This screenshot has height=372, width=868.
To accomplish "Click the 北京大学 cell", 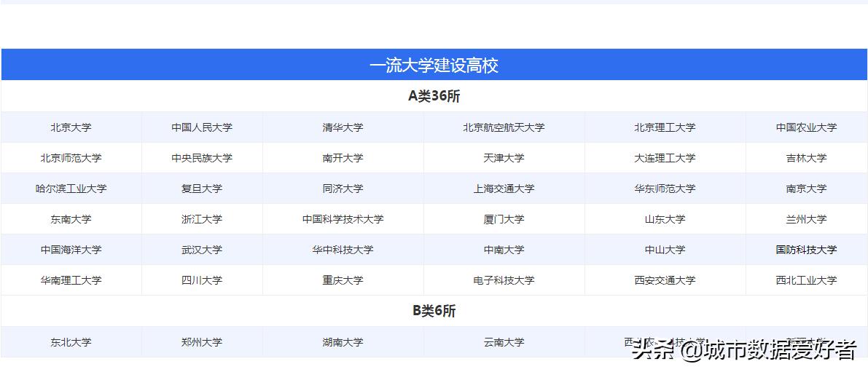I will [71, 127].
